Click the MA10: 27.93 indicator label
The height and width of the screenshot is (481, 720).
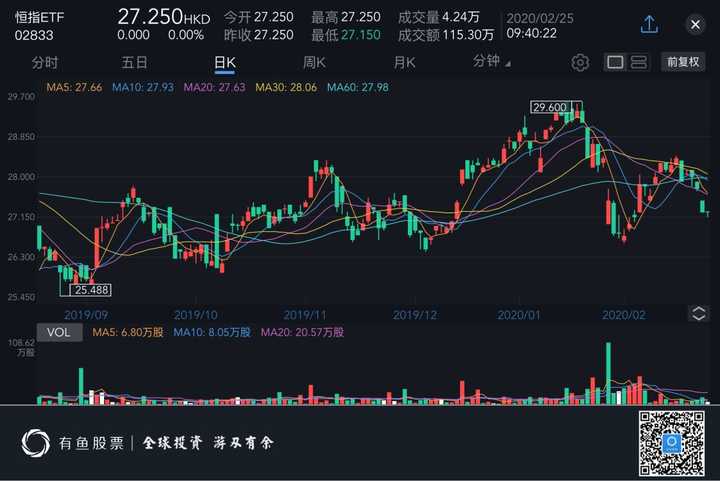(x=143, y=87)
